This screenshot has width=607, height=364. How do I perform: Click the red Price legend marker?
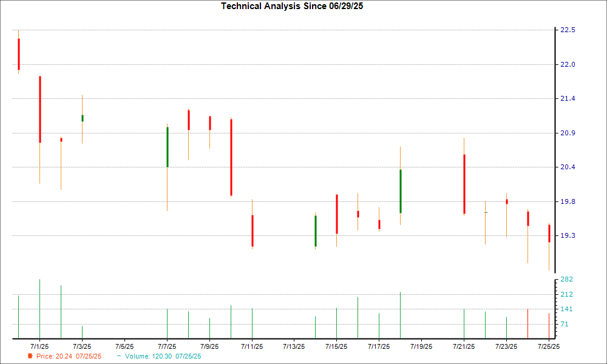[30, 356]
